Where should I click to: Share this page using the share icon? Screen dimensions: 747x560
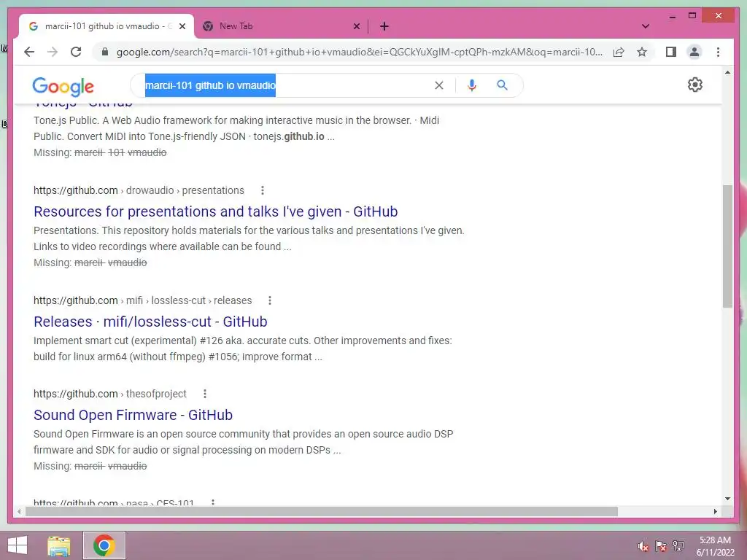pyautogui.click(x=619, y=52)
